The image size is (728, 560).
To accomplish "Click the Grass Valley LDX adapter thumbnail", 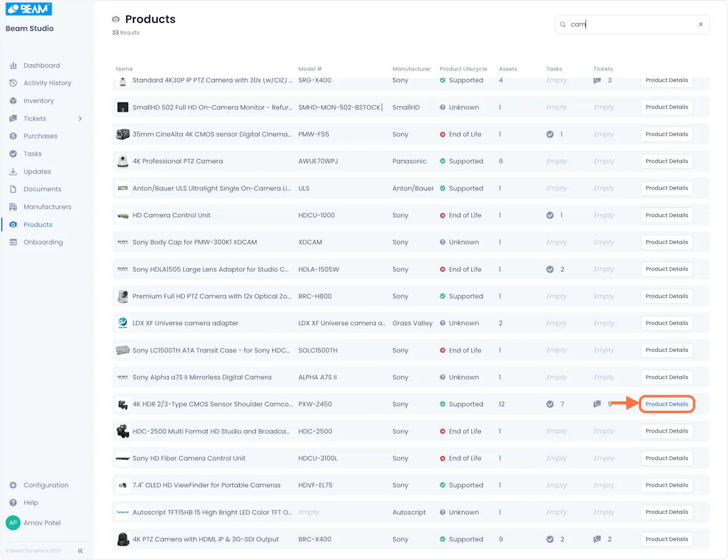I will click(123, 323).
